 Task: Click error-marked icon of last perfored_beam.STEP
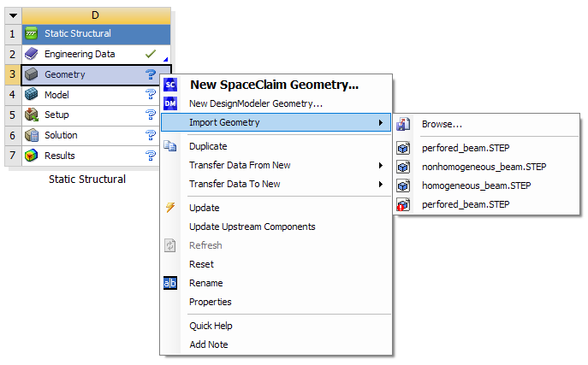click(x=403, y=204)
